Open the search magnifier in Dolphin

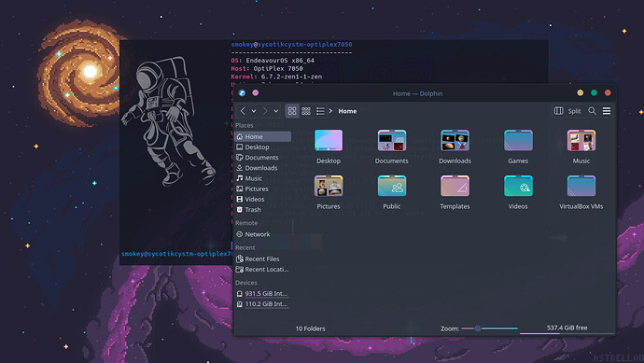coord(592,111)
